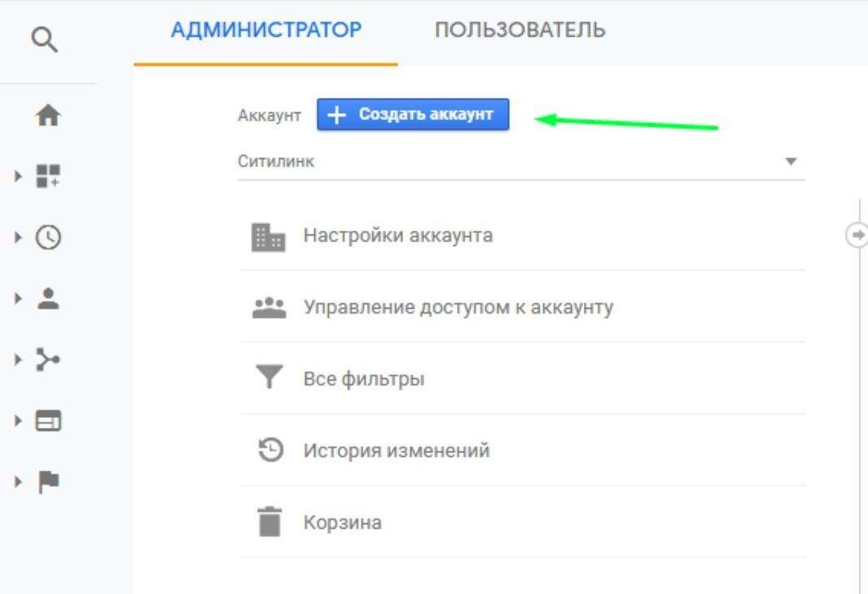Open История изменений
Image resolution: width=868 pixels, height=594 pixels.
point(396,451)
